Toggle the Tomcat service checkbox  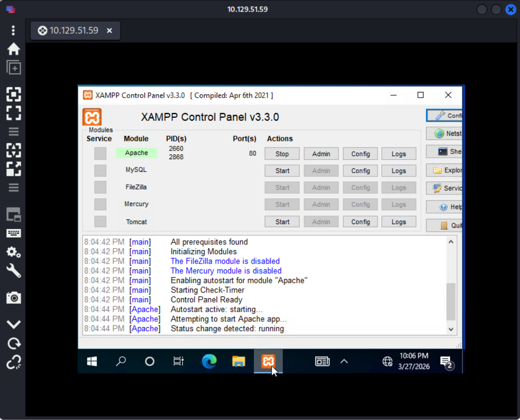100,222
